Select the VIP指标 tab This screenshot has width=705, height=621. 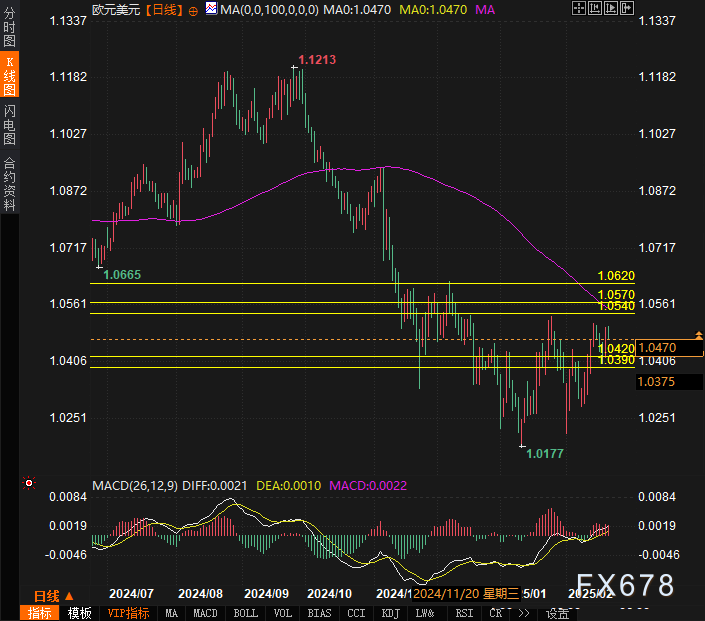coord(128,613)
